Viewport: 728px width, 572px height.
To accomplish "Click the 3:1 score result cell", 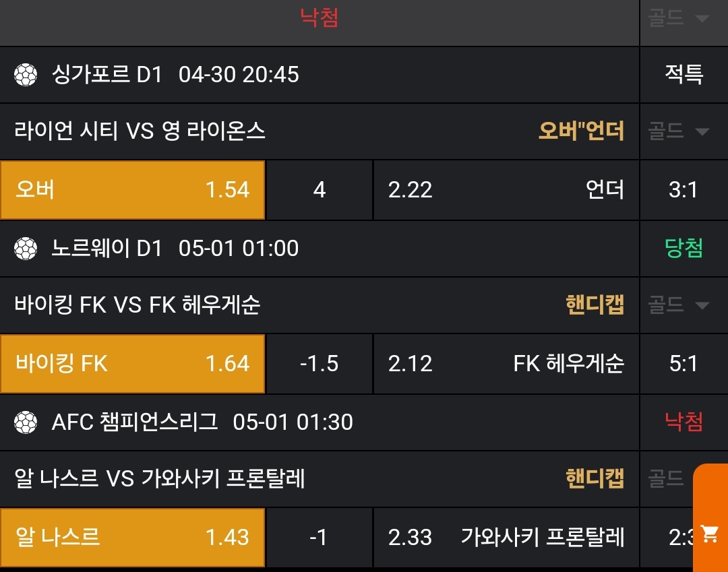I will pyautogui.click(x=684, y=190).
